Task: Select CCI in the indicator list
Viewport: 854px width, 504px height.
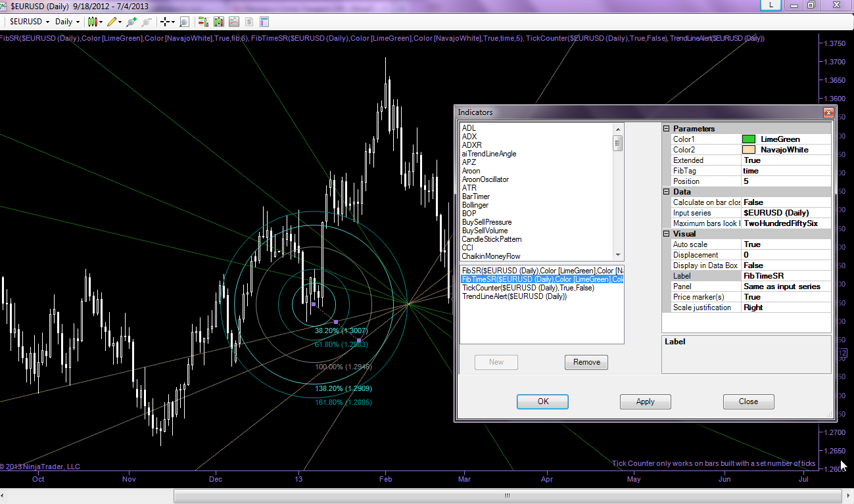Action: pos(467,248)
